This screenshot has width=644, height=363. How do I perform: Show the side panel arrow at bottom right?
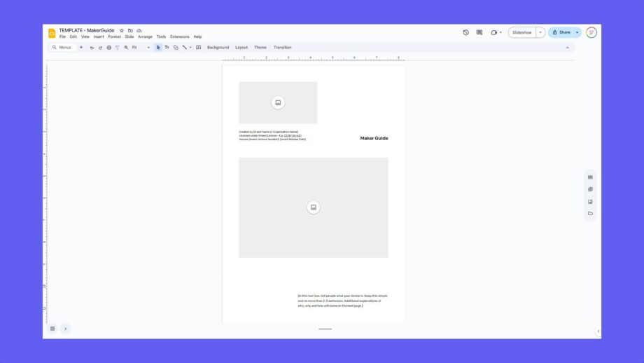[x=598, y=331]
